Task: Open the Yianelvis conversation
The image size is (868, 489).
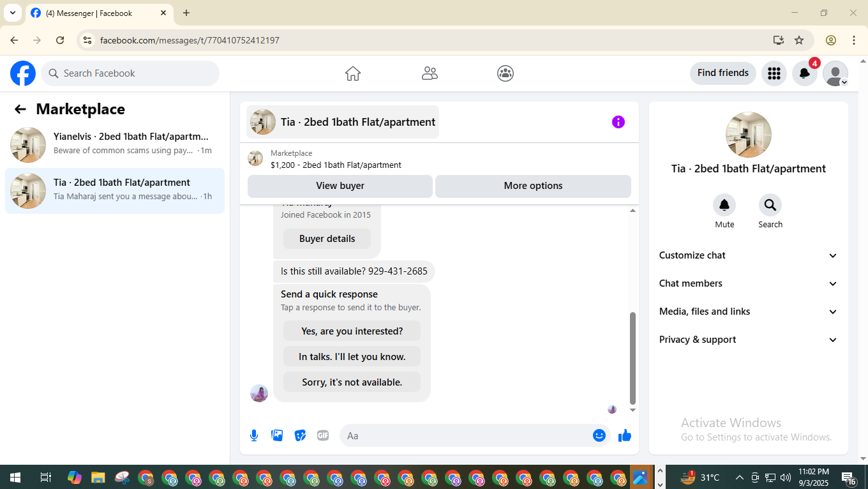Action: (x=115, y=145)
